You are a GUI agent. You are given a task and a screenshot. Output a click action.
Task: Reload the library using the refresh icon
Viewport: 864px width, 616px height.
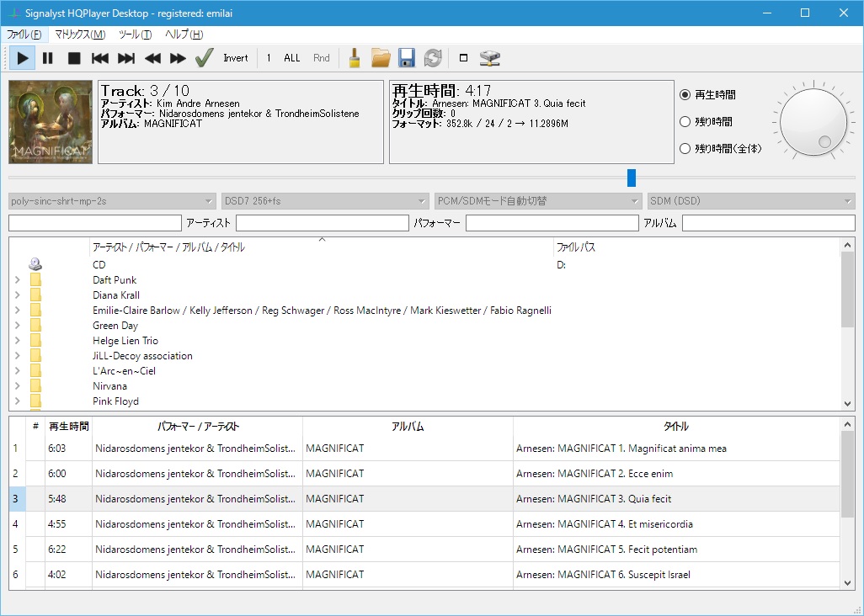click(433, 57)
